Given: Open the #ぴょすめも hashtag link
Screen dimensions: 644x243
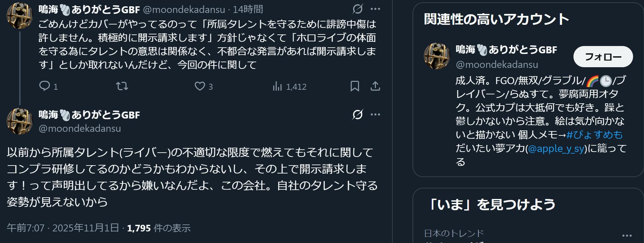Looking at the screenshot, I should (594, 135).
